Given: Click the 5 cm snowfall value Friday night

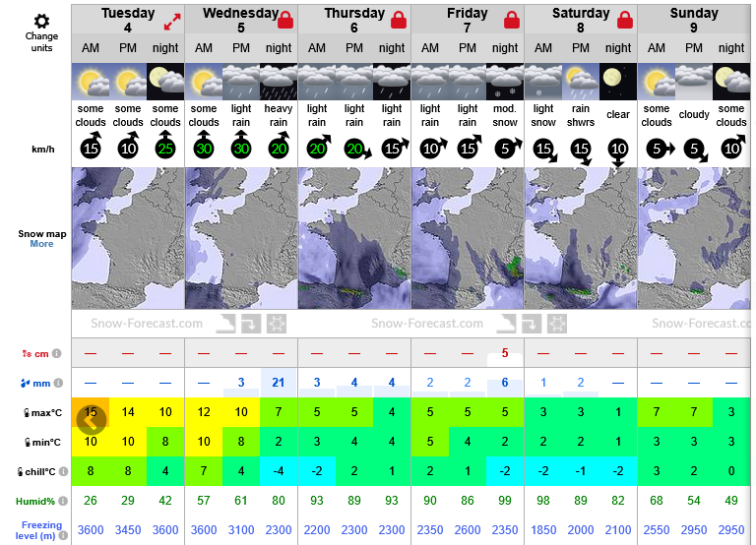Looking at the screenshot, I should (505, 353).
